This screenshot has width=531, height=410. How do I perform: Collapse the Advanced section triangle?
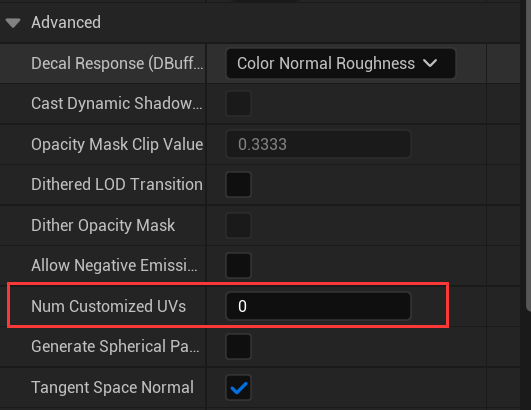tap(13, 23)
